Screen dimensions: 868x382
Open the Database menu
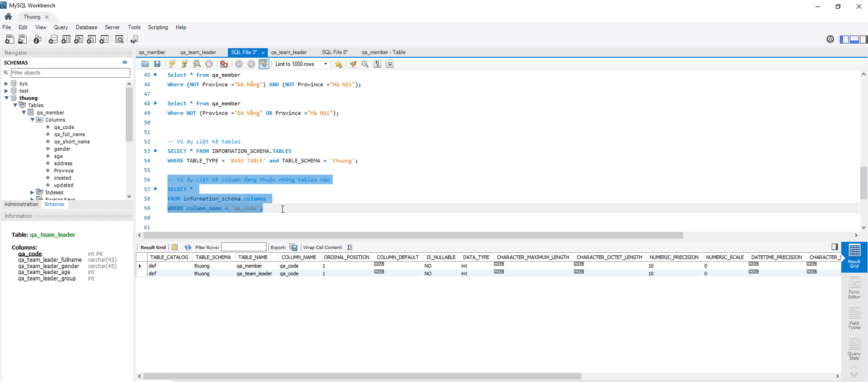tap(86, 27)
